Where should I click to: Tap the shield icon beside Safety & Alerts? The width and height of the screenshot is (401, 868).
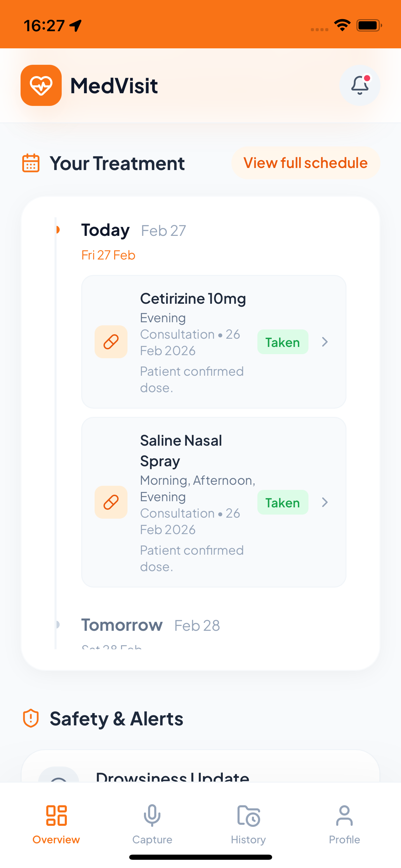(31, 719)
